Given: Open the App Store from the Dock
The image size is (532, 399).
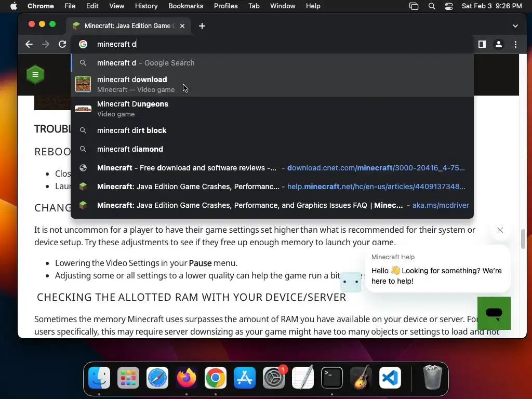Looking at the screenshot, I should 245,377.
